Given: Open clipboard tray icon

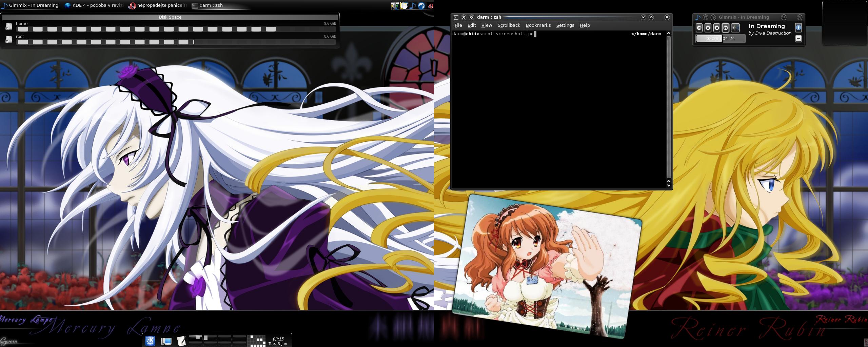Looking at the screenshot, I should 403,5.
